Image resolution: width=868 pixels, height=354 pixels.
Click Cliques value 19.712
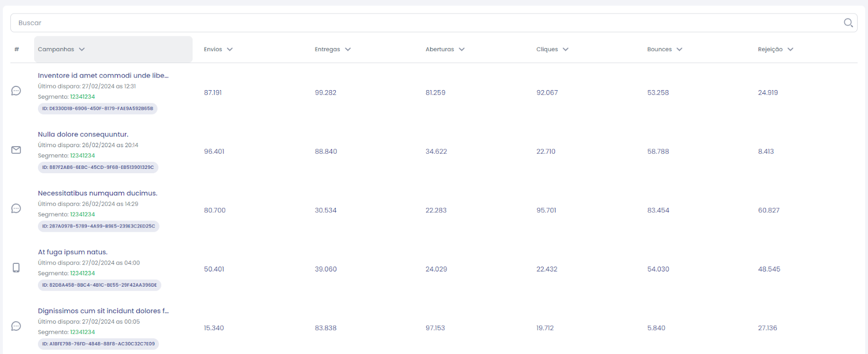coord(545,328)
